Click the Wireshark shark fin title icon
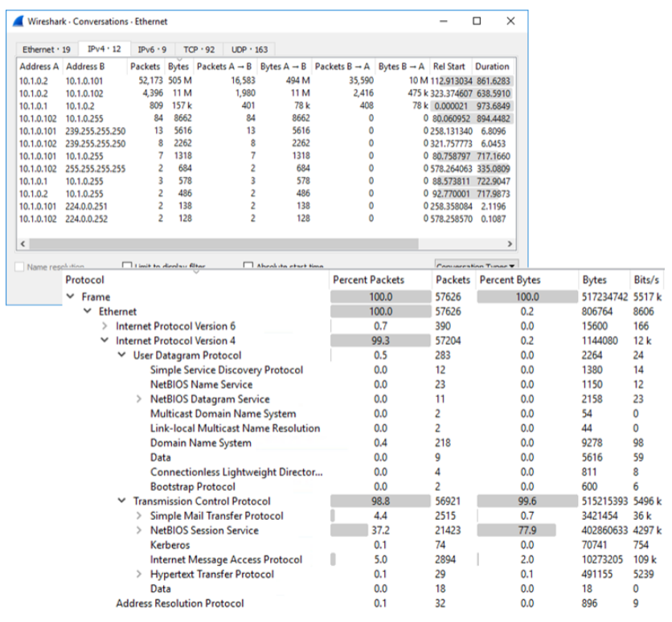This screenshot has height=622, width=672. pos(18,22)
